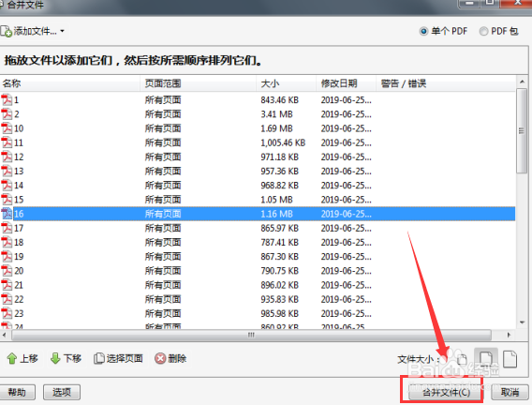The height and width of the screenshot is (405, 532).
Task: Click the size value 3.41 MB
Action: [276, 114]
